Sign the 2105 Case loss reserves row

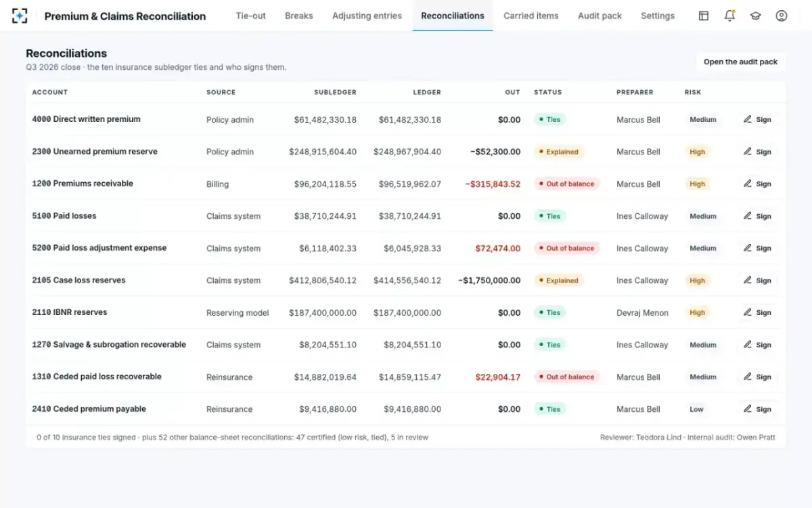click(x=757, y=280)
